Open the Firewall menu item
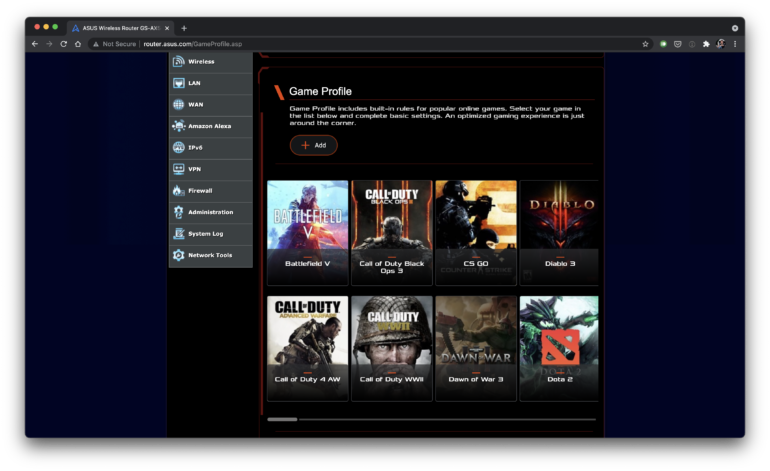 click(211, 191)
